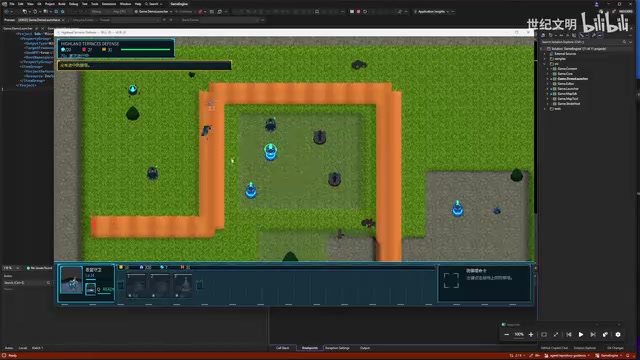Viewport: 640px width, 360px height.
Task: Expand the samples folder node
Action: [544, 59]
